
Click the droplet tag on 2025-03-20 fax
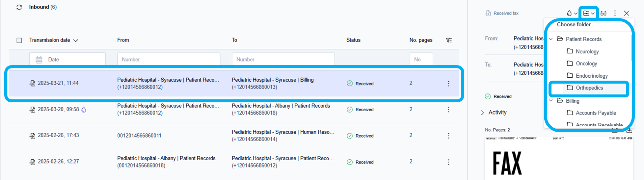tap(84, 110)
